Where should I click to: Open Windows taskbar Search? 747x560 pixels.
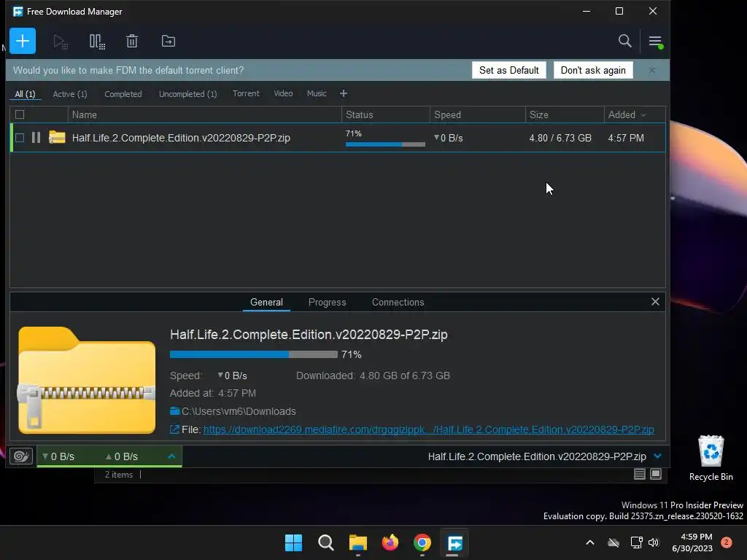pyautogui.click(x=326, y=542)
